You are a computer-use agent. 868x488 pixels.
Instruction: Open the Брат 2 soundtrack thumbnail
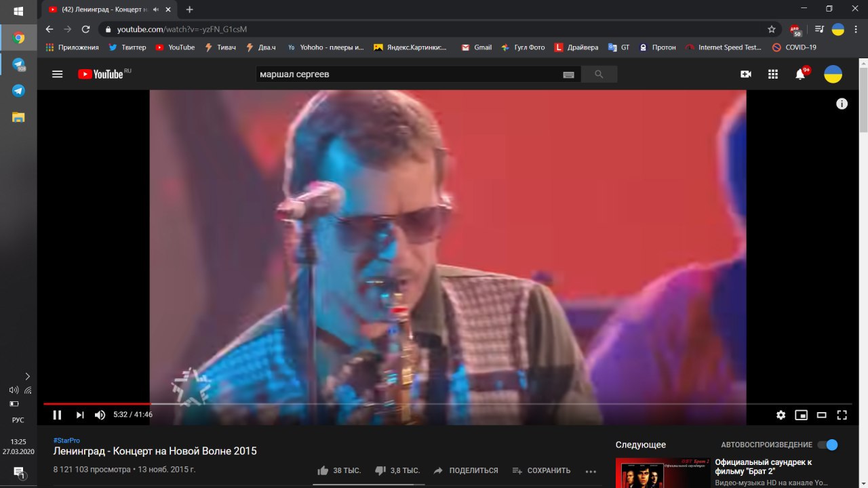662,473
